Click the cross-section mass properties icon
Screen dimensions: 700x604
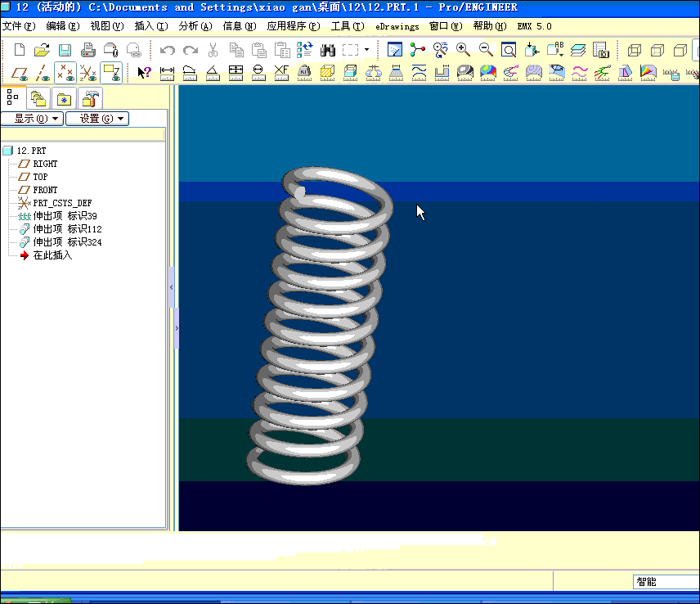click(x=327, y=73)
